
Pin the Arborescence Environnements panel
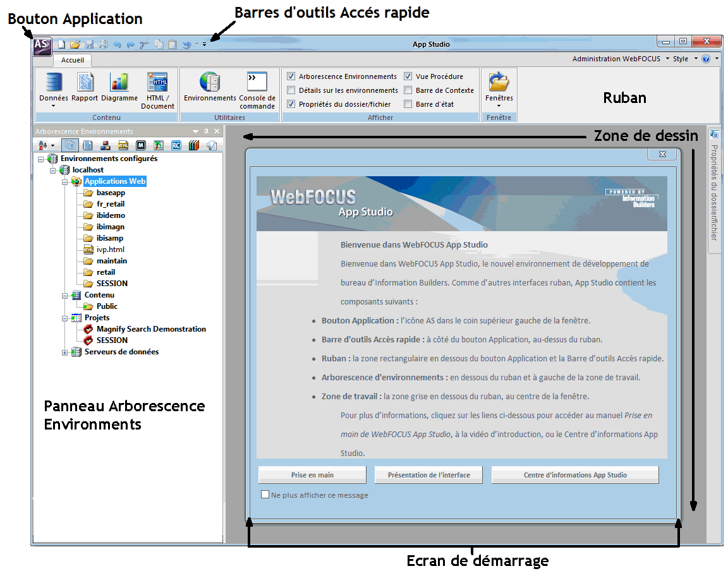(207, 131)
